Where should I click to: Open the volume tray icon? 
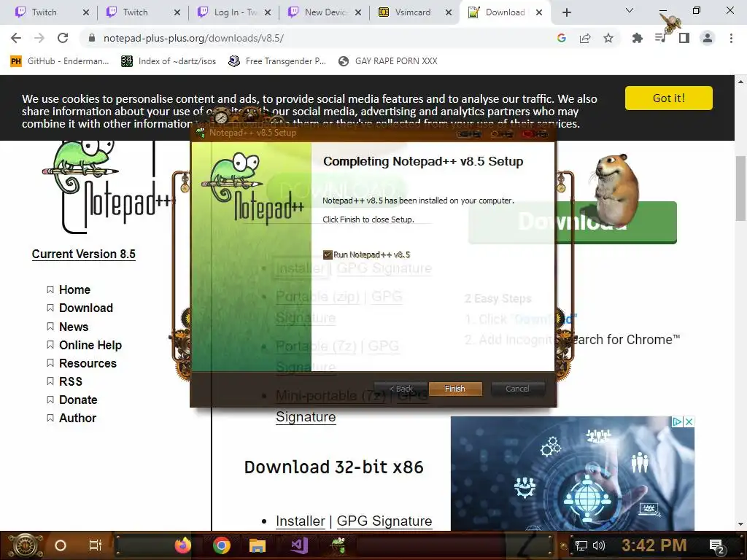(599, 545)
